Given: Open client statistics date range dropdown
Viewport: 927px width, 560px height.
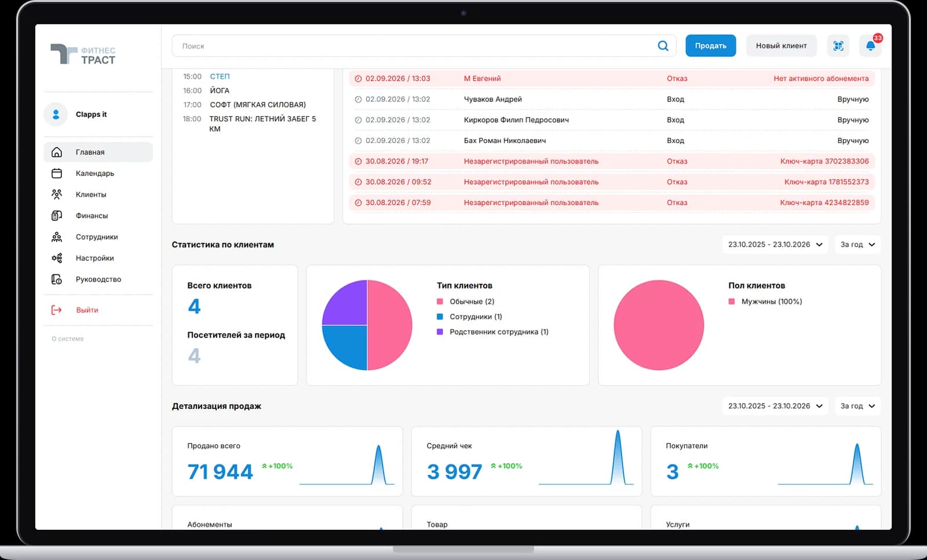Looking at the screenshot, I should [775, 244].
